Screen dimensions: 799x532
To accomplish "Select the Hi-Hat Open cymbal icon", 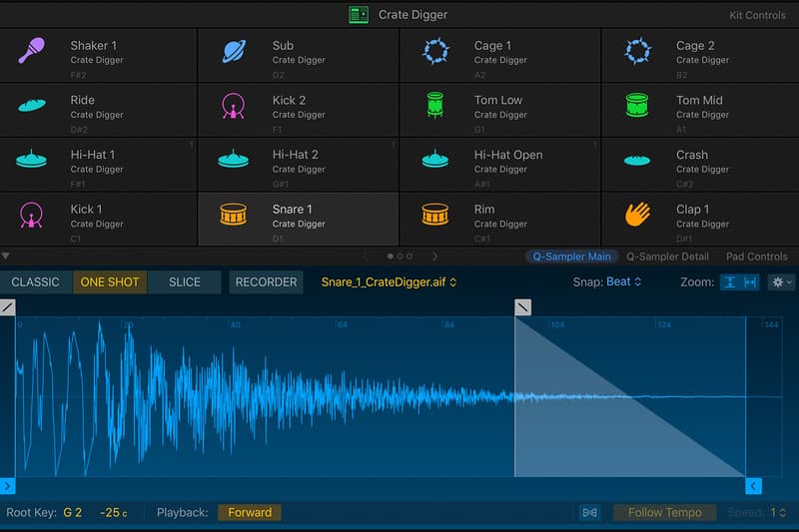I will tap(434, 160).
